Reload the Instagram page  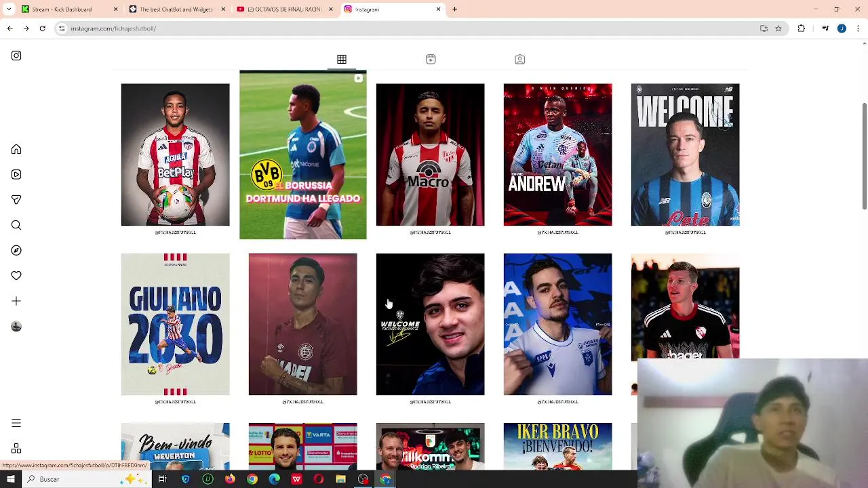point(42,28)
